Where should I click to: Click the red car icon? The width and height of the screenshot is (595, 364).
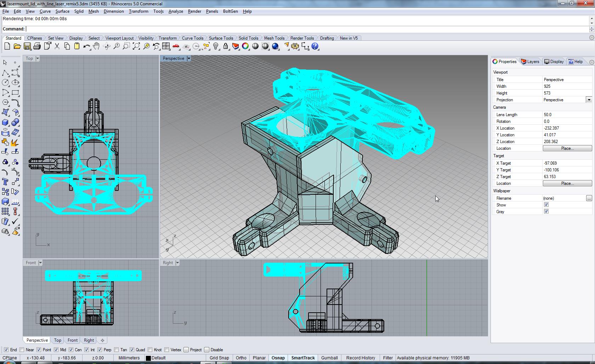pyautogui.click(x=176, y=46)
